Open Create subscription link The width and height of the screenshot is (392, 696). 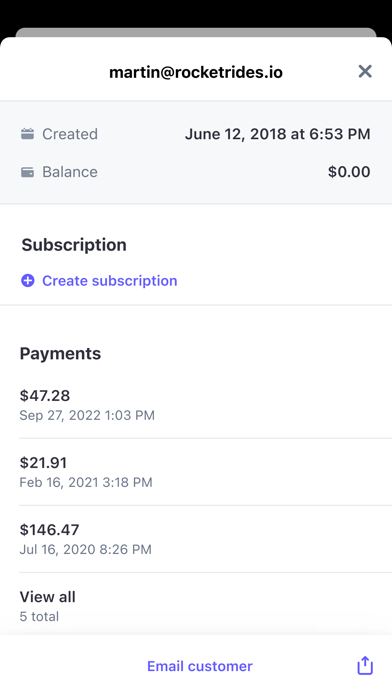point(110,281)
